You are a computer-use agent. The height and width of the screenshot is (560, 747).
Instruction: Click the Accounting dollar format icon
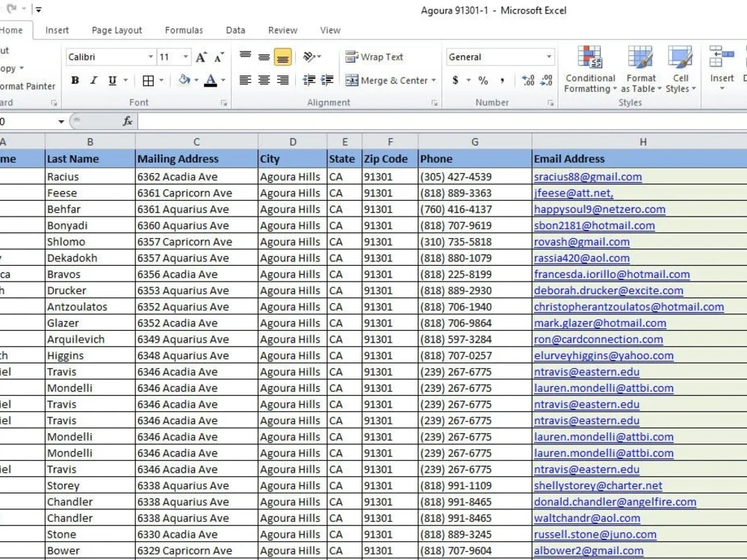pyautogui.click(x=456, y=80)
